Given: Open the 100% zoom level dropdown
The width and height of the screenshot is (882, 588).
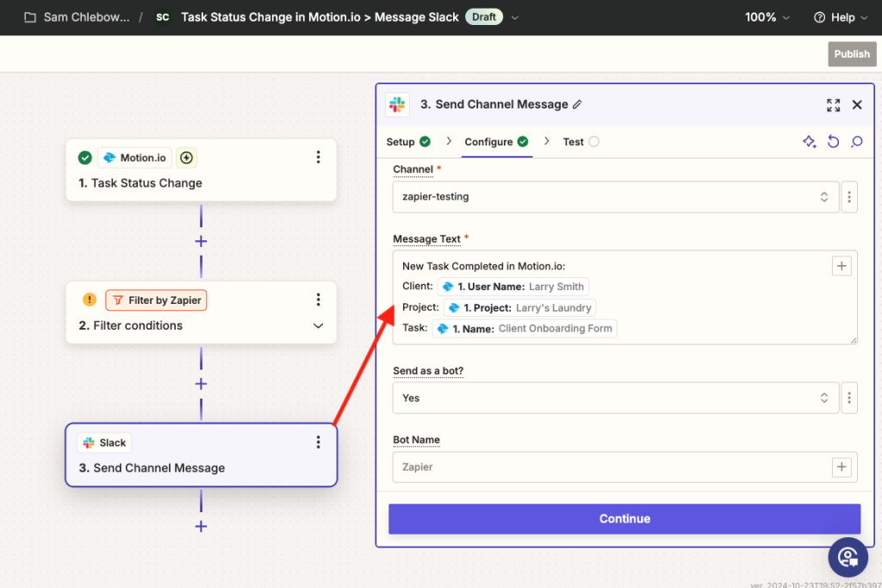Looking at the screenshot, I should click(767, 17).
